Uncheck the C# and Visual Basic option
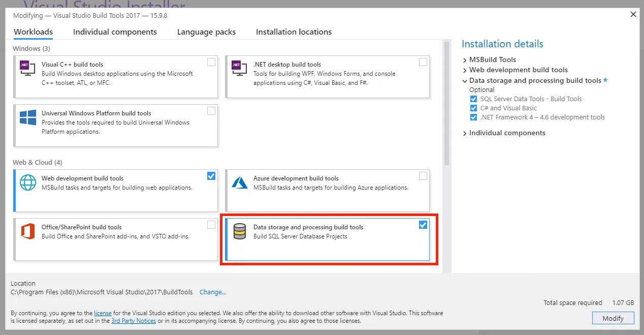Image resolution: width=644 pixels, height=335 pixels. point(474,108)
